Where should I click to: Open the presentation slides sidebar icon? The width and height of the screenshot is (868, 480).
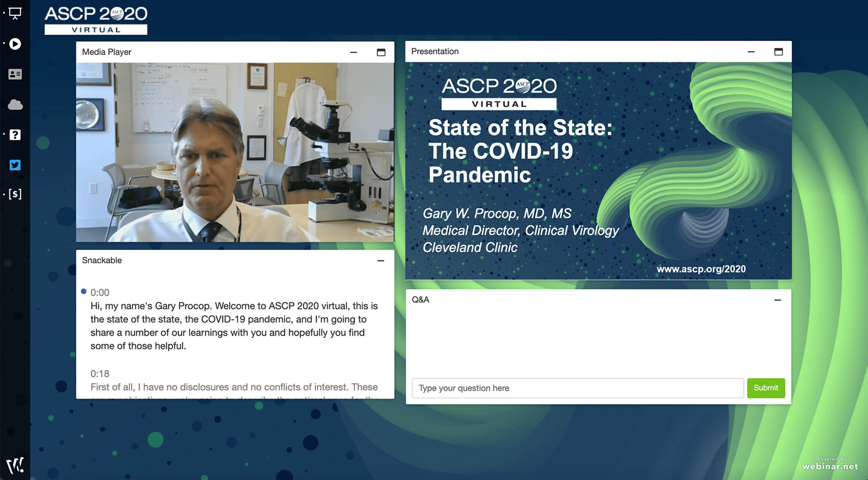15,13
